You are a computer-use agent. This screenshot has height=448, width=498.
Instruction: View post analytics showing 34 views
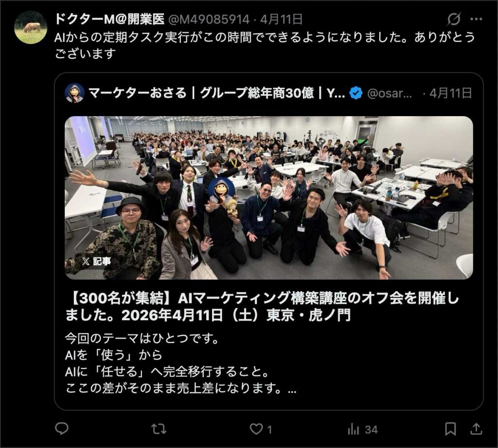(362, 430)
